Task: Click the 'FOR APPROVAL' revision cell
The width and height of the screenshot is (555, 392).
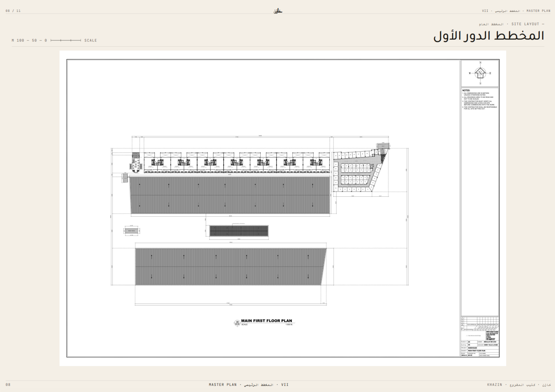Action: [x=472, y=325]
